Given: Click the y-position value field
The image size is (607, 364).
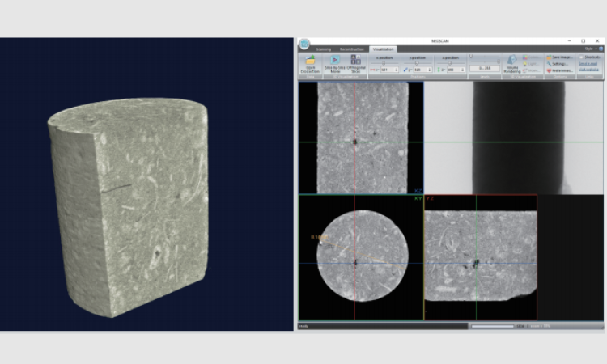Looking at the screenshot, I should (x=419, y=70).
